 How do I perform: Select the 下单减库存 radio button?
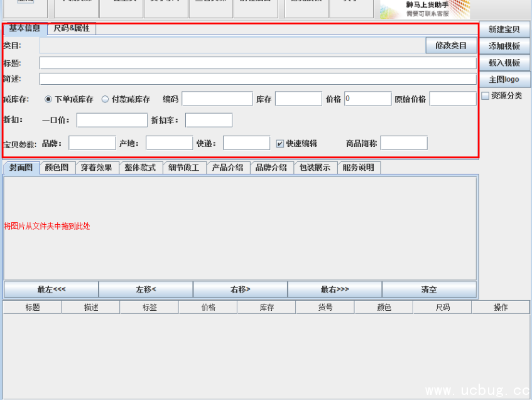[x=48, y=99]
